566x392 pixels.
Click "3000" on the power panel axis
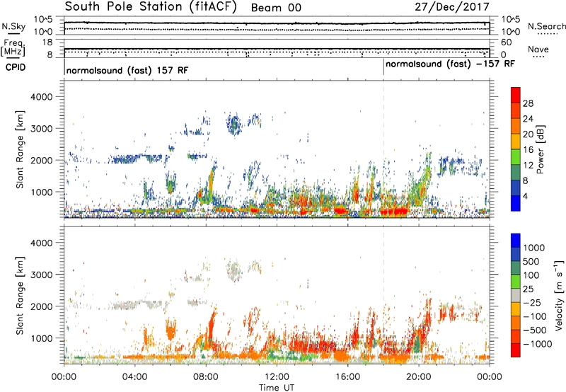coord(41,129)
